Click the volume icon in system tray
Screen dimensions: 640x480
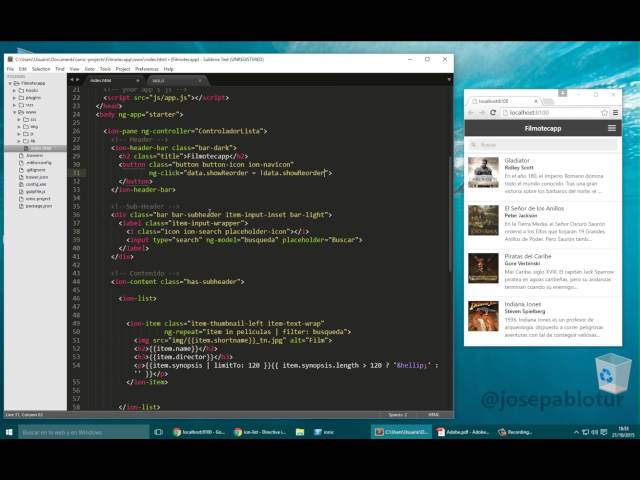tap(594, 432)
